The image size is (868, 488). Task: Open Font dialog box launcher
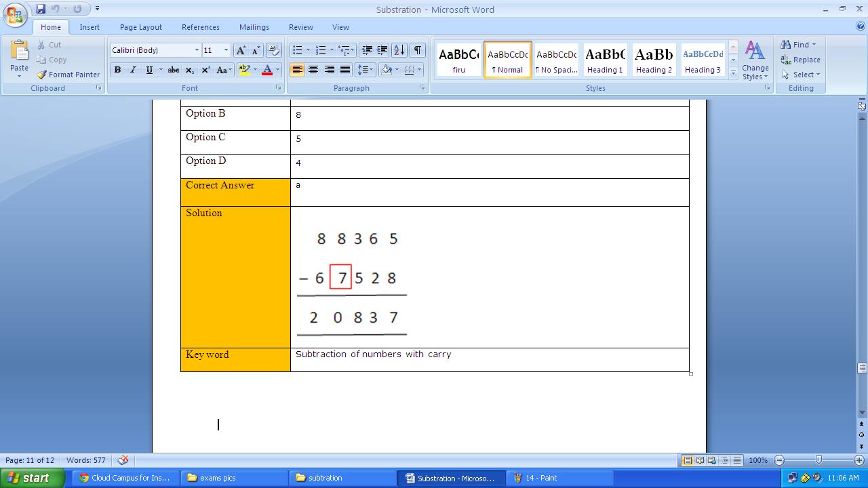tap(278, 88)
